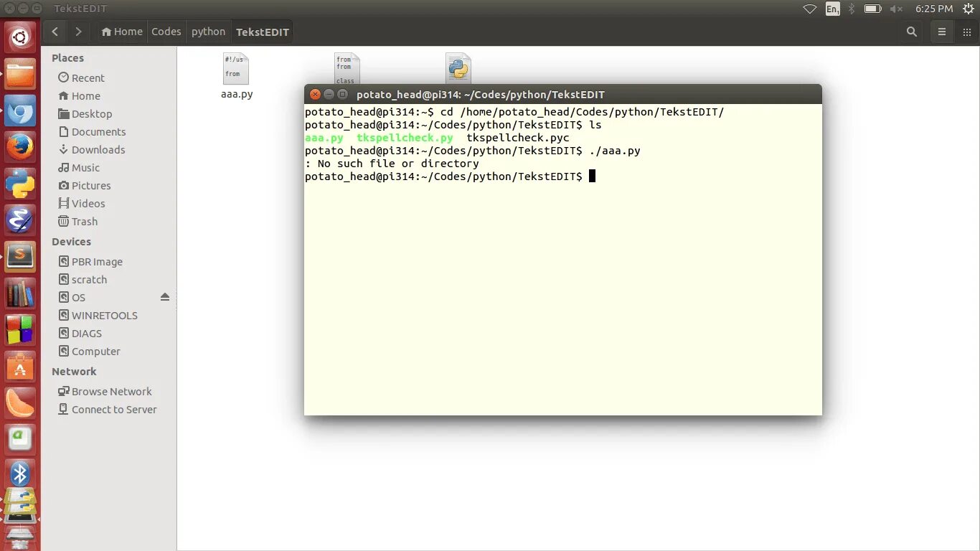This screenshot has width=980, height=551.
Task: Click 'No such file or directory' message
Action: (398, 164)
